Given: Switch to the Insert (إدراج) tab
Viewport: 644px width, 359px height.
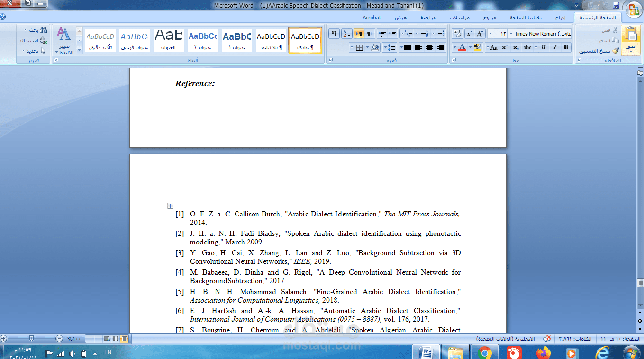Looking at the screenshot, I should pos(560,18).
